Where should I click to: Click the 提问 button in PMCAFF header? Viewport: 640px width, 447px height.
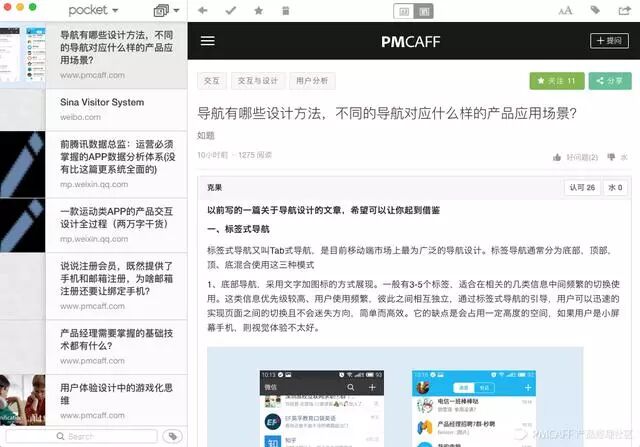click(609, 41)
